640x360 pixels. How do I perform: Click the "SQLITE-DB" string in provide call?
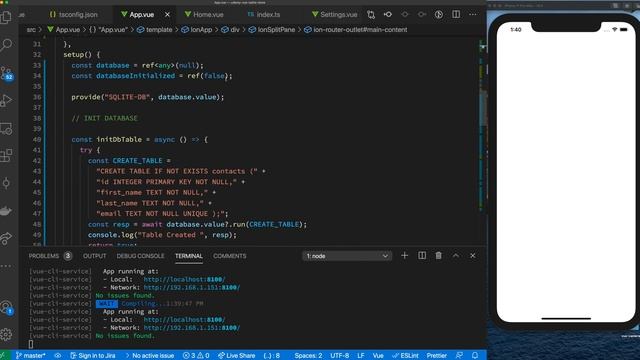(x=127, y=97)
